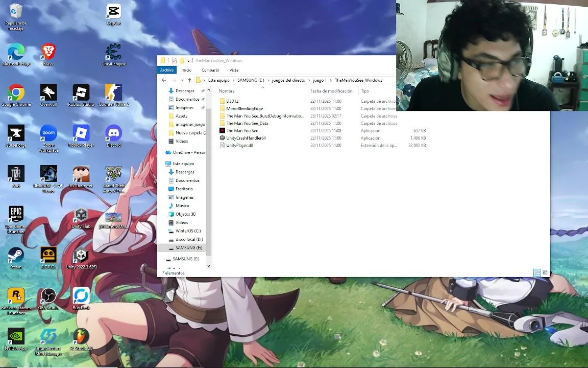
Task: Click the Roblox Player desktop icon
Action: [x=81, y=136]
